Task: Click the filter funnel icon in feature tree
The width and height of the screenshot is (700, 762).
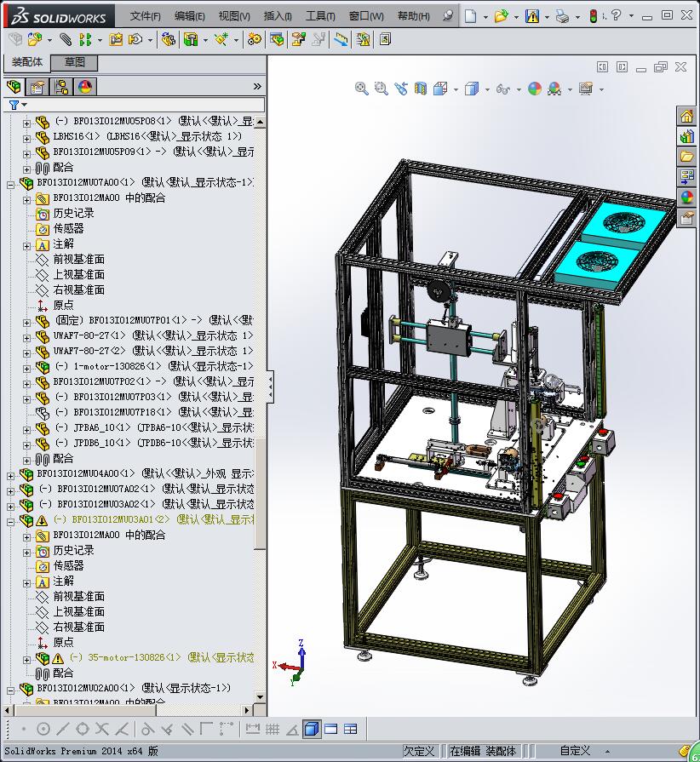Action: [14, 105]
